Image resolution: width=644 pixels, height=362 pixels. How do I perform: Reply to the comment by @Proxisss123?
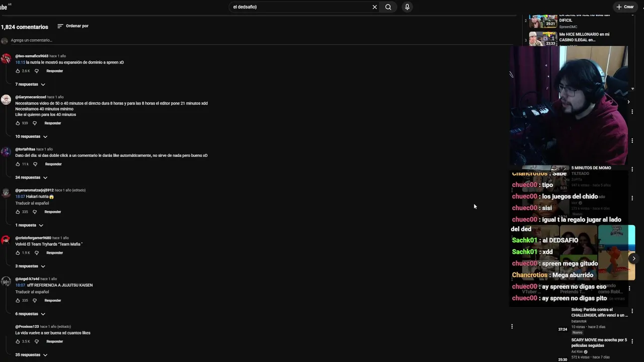coord(54,342)
